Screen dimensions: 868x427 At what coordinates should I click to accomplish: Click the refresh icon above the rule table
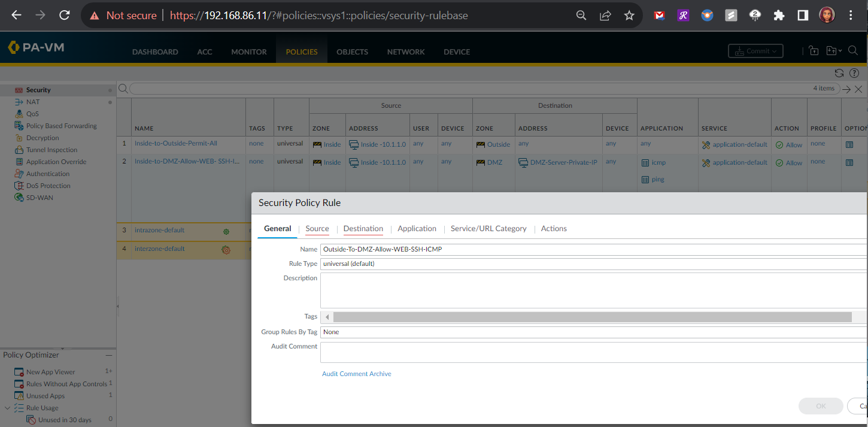coord(839,73)
